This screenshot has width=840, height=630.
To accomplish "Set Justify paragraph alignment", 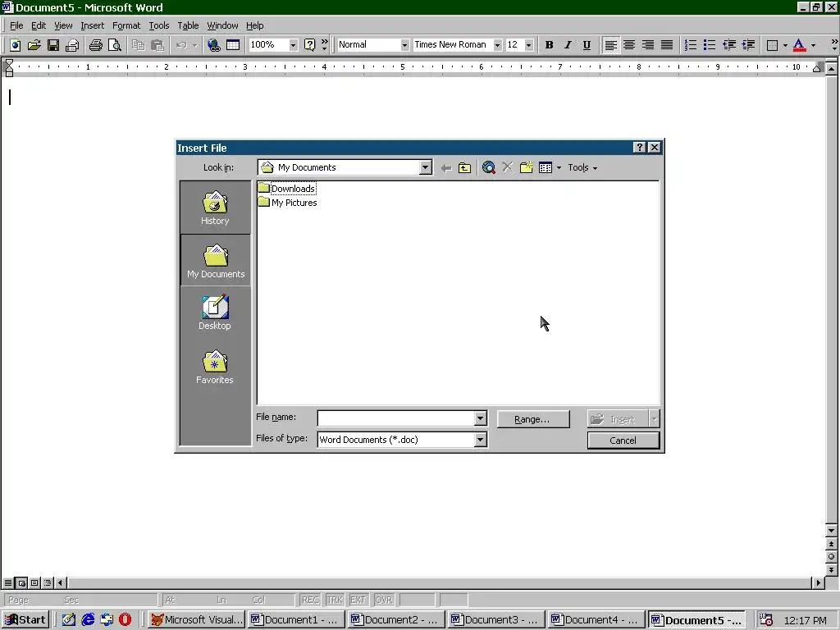I will [667, 45].
